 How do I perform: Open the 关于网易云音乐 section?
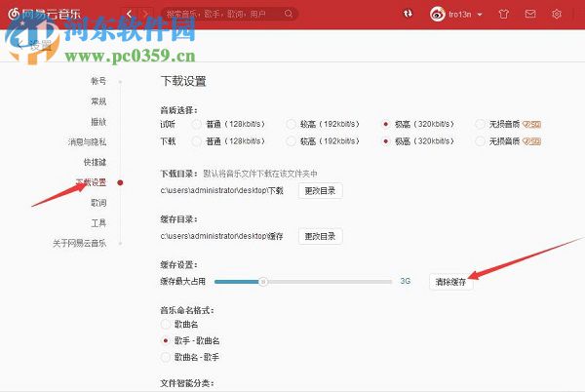tap(79, 243)
